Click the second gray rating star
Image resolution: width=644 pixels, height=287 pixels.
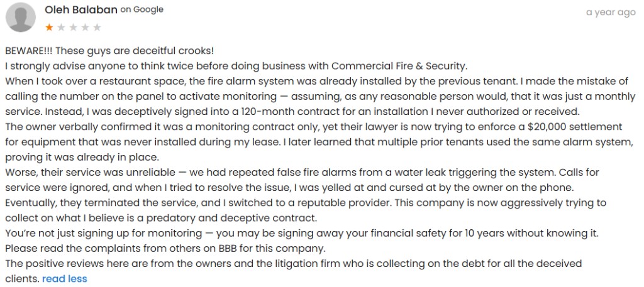tap(61, 28)
